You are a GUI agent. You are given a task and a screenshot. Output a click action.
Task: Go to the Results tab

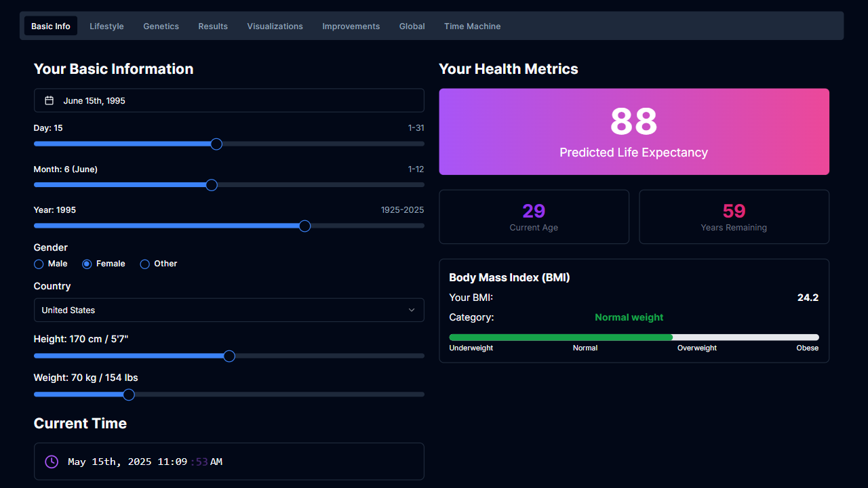[x=212, y=26]
